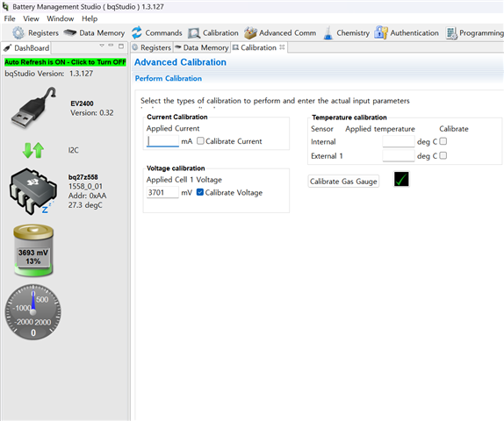Image resolution: width=504 pixels, height=421 pixels.
Task: Click the Authentication toolbar label
Action: (414, 32)
